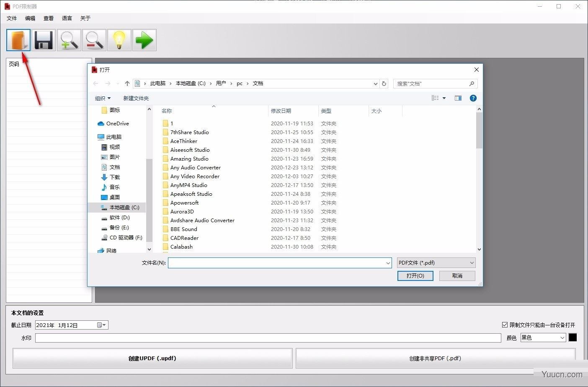The width and height of the screenshot is (588, 387).
Task: Change the view layout icon
Action: click(435, 98)
